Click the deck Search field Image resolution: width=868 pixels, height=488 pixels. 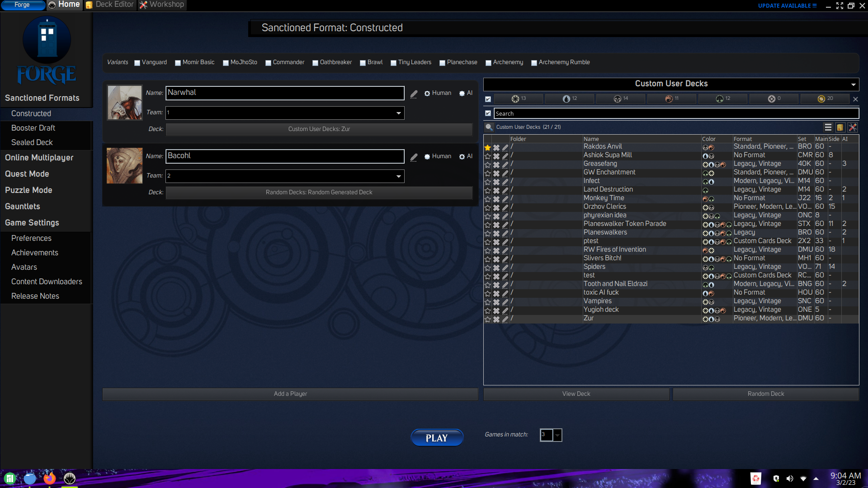(x=675, y=113)
